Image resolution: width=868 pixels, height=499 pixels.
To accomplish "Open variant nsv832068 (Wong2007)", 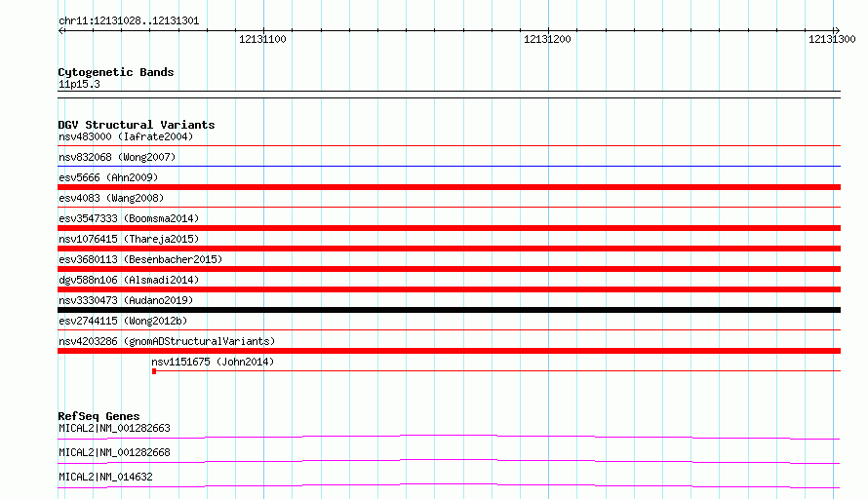I will tap(117, 157).
